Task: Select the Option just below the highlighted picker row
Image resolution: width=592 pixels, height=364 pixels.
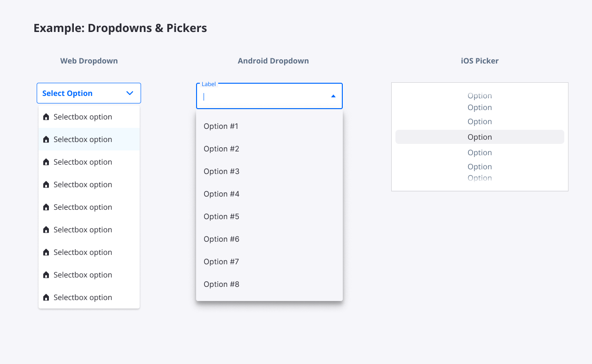Action: [x=480, y=152]
